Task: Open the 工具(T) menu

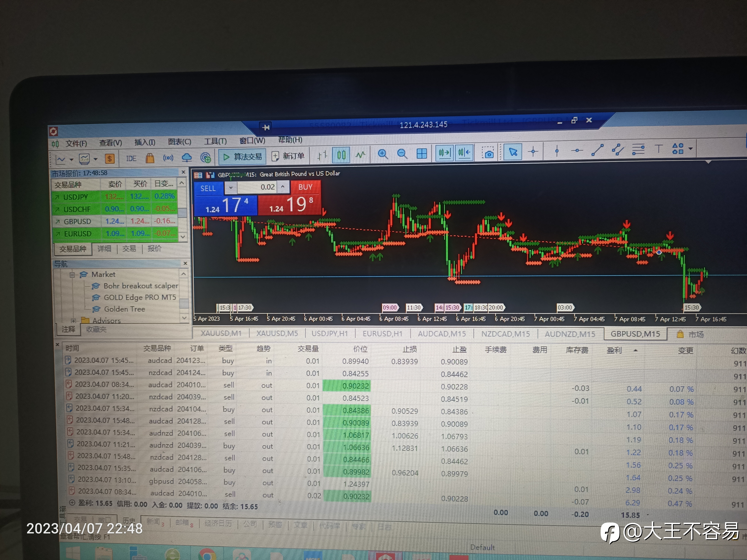Action: [215, 141]
